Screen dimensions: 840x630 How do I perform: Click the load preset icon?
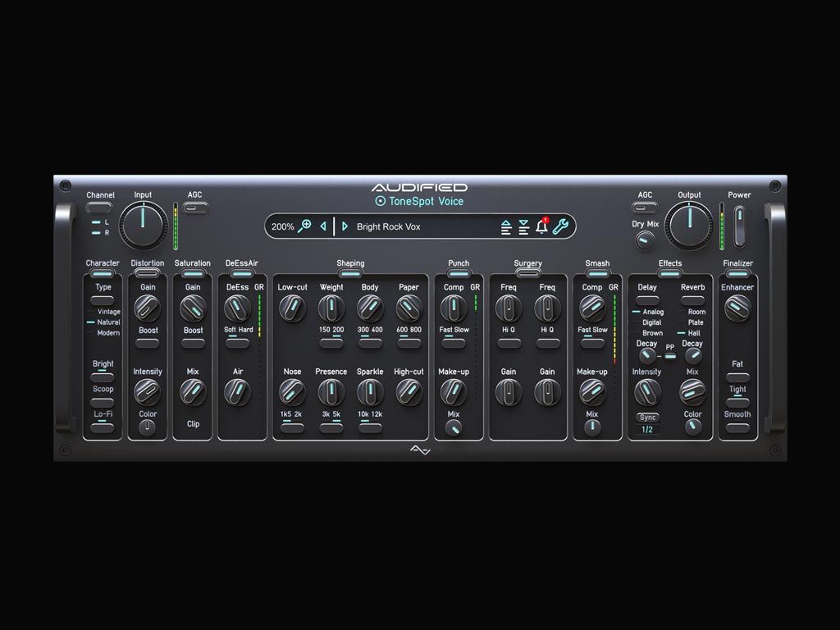(505, 226)
